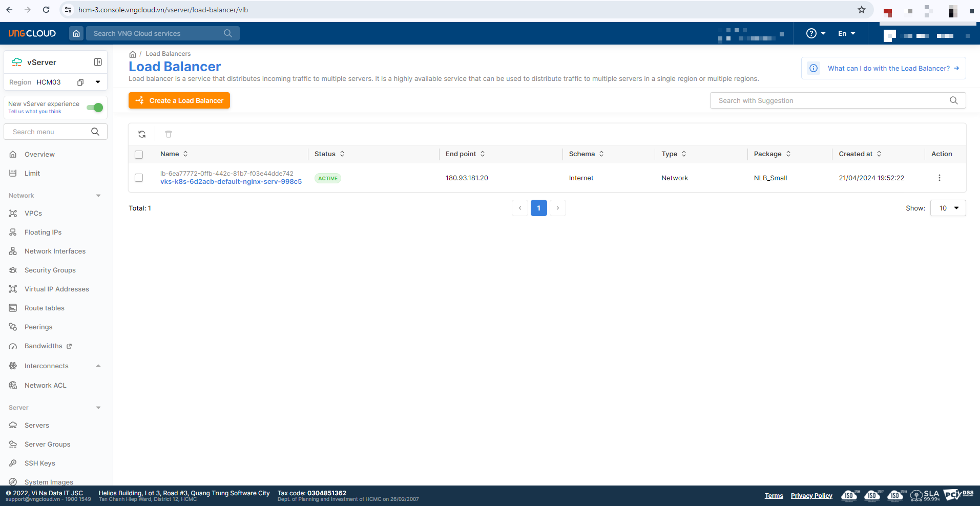Click the Search VNG Cloud services field

pyautogui.click(x=156, y=33)
